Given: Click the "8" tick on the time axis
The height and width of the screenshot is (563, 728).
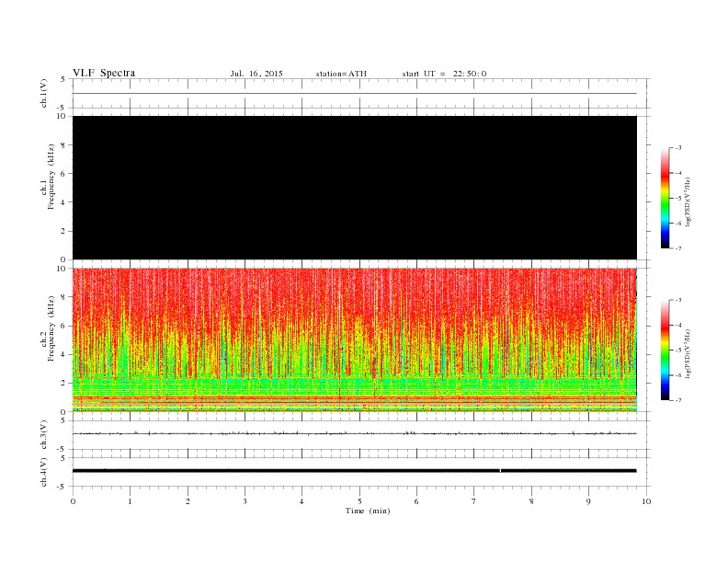Looking at the screenshot, I should click(531, 501).
